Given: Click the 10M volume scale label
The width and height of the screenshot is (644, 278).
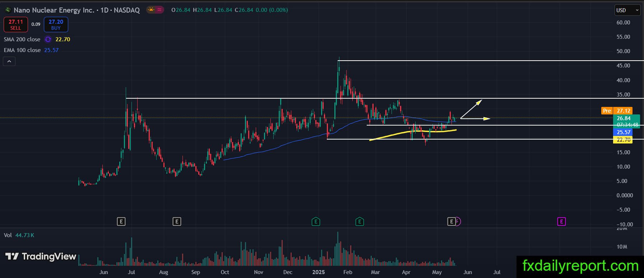Looking at the screenshot, I should pos(622,247).
